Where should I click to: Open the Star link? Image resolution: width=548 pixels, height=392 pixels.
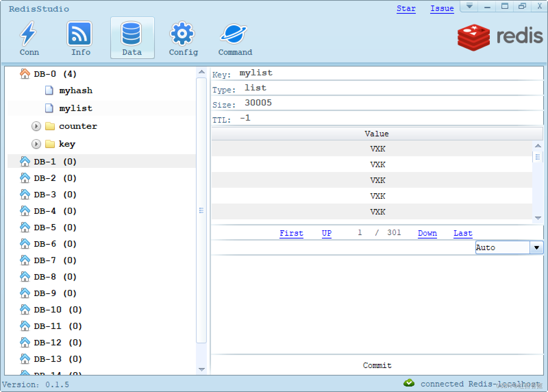406,9
